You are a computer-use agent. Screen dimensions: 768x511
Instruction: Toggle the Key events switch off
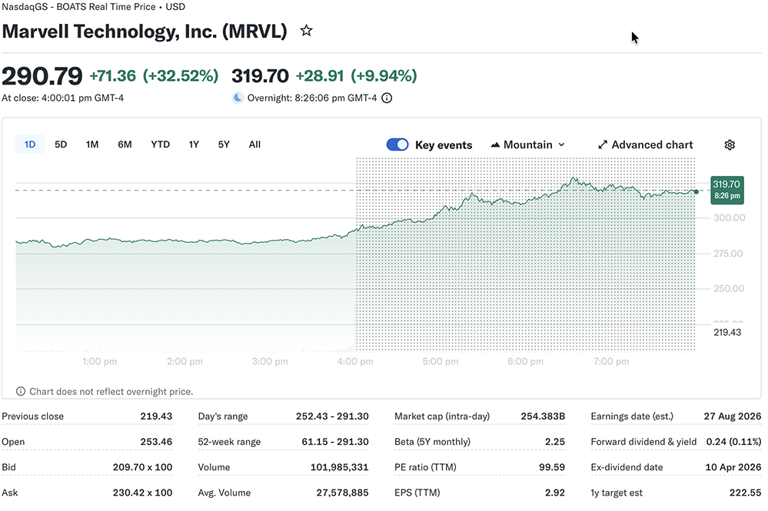397,145
